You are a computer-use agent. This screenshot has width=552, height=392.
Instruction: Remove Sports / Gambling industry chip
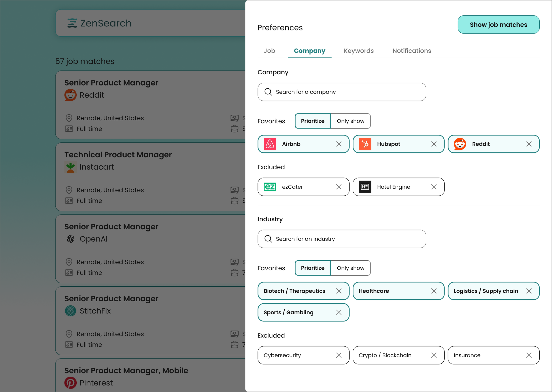pos(338,312)
